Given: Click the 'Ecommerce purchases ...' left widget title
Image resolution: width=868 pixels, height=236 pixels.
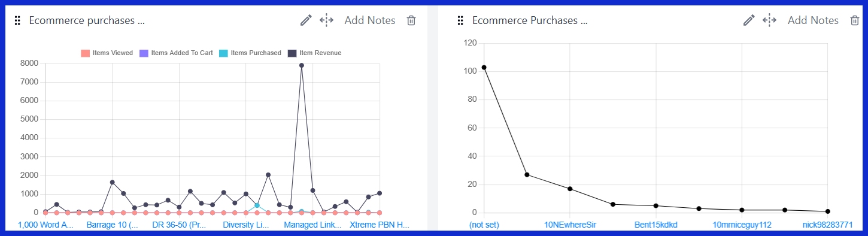Looking at the screenshot, I should click(87, 20).
